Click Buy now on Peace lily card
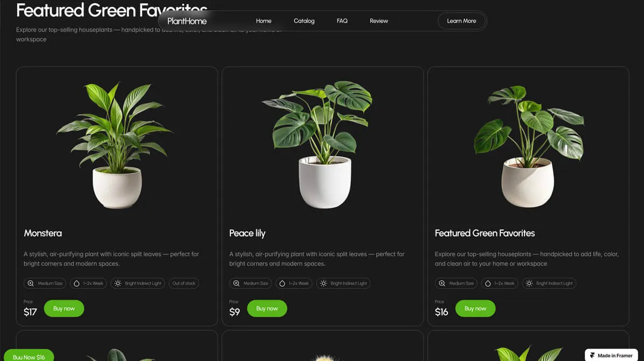The width and height of the screenshot is (644, 361). pyautogui.click(x=267, y=308)
